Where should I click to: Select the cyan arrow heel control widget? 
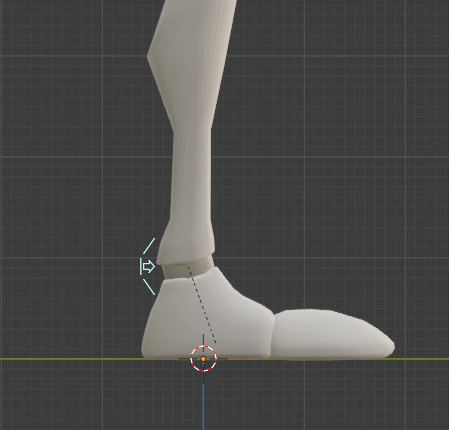point(148,267)
